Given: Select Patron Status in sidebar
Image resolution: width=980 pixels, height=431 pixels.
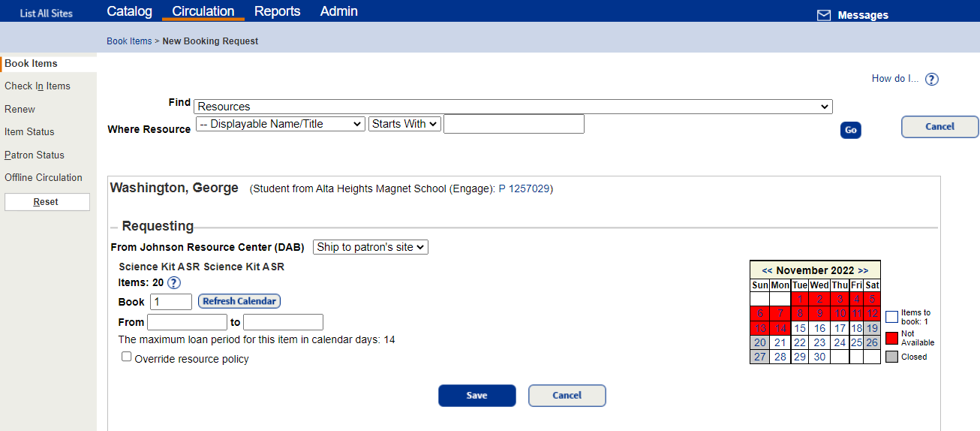Looking at the screenshot, I should tap(35, 155).
